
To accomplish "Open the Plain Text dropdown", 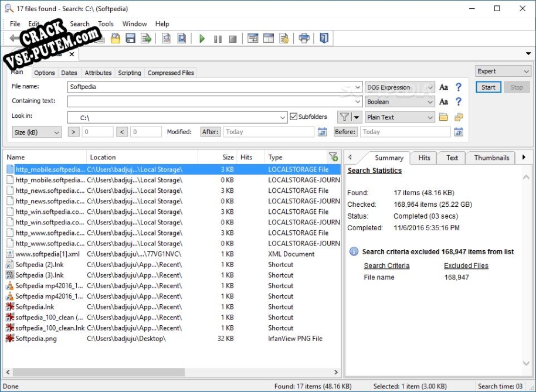I will [400, 117].
